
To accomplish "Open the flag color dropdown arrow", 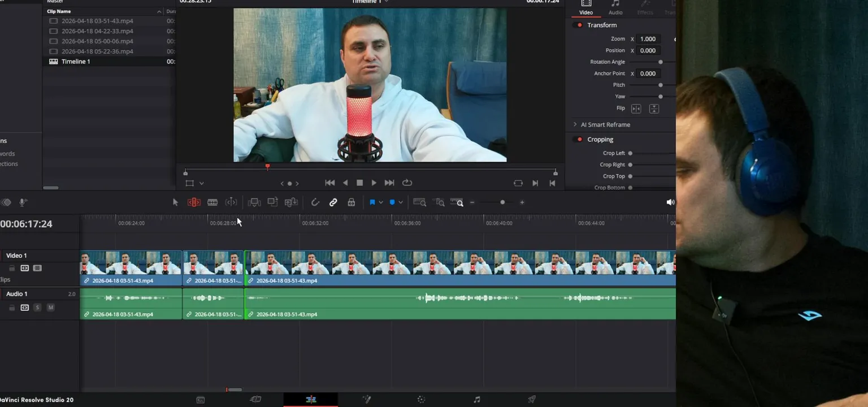I will [381, 202].
